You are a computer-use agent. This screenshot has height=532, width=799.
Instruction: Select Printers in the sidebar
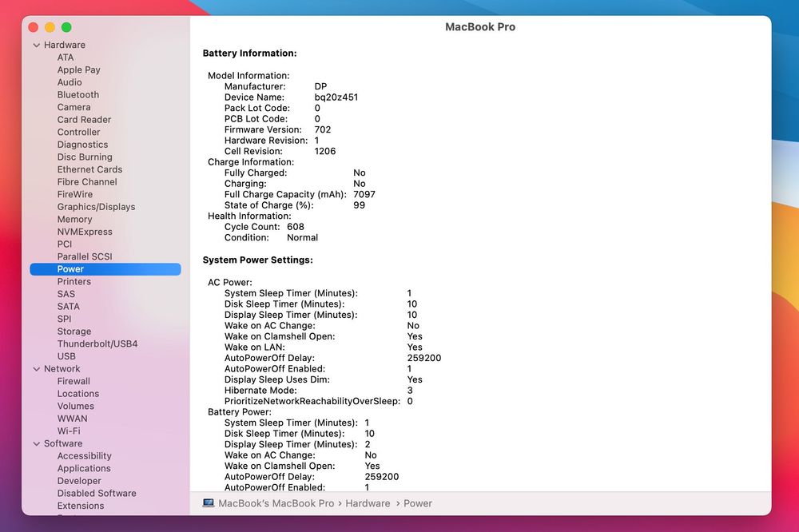tap(74, 282)
